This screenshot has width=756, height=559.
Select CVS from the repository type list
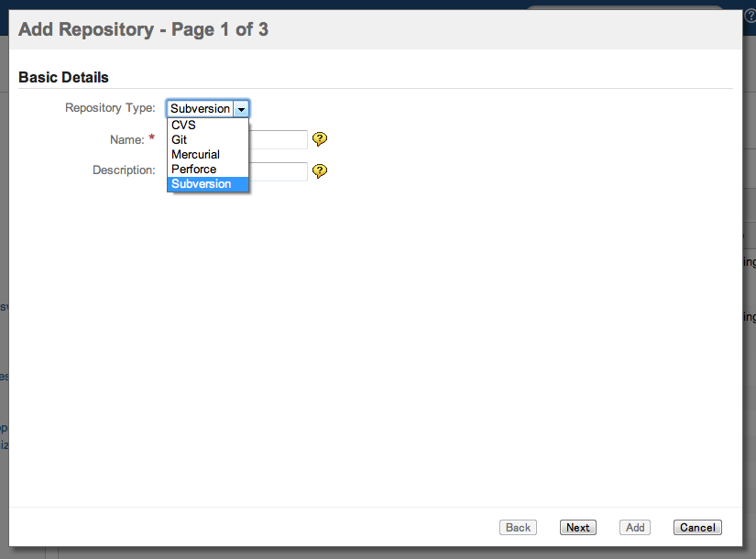(x=208, y=125)
